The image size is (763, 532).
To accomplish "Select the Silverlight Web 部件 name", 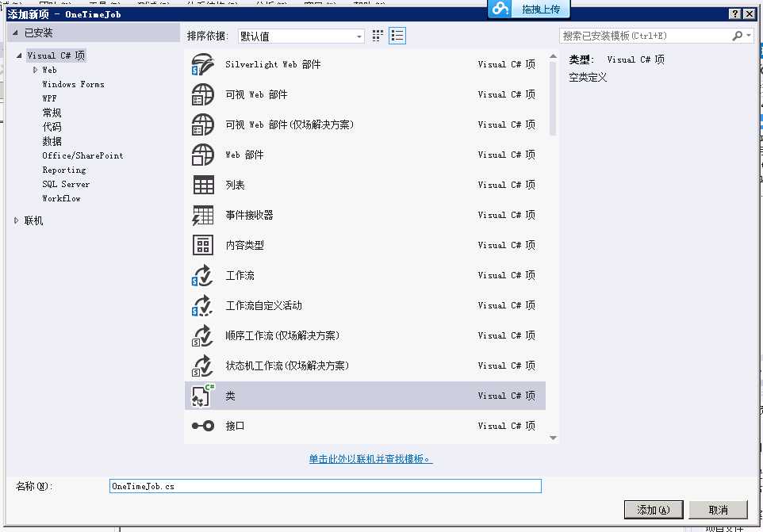I will pos(273,64).
